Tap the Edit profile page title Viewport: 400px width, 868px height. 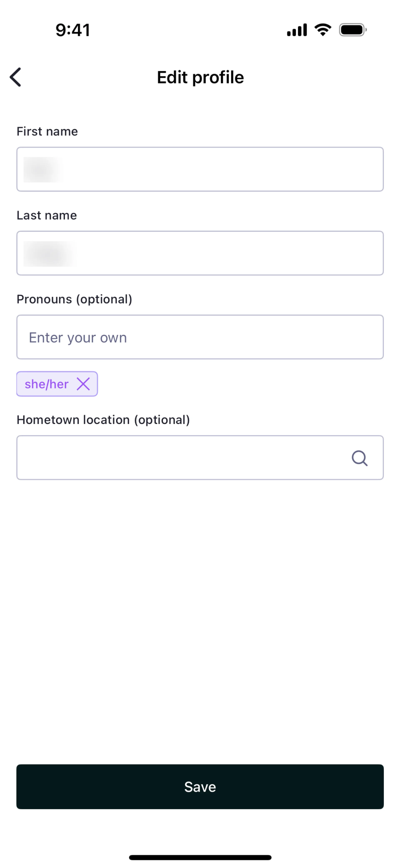tap(200, 77)
